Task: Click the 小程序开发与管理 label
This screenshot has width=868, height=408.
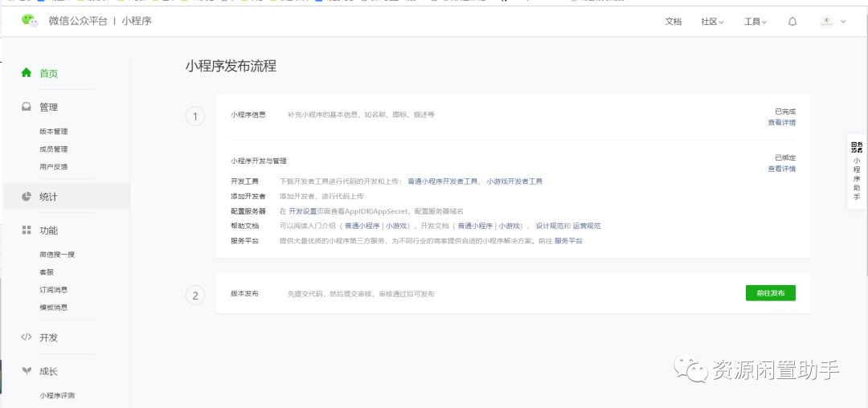Action: tap(259, 161)
